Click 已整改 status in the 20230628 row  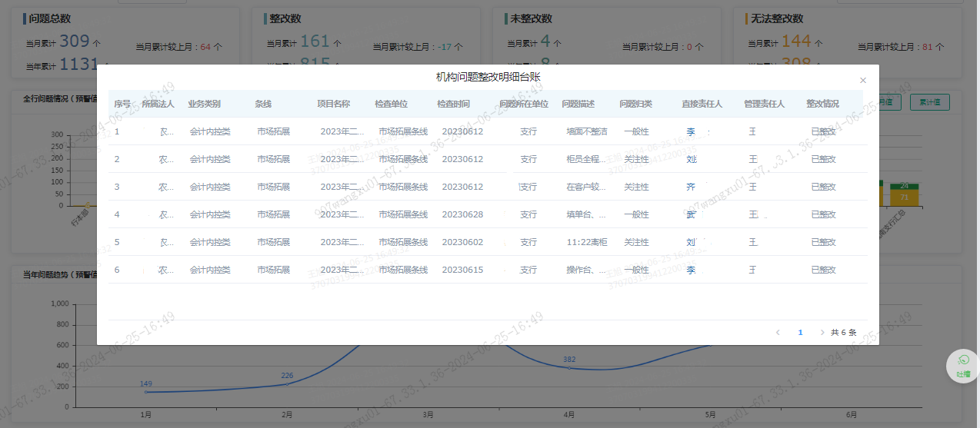tap(823, 214)
